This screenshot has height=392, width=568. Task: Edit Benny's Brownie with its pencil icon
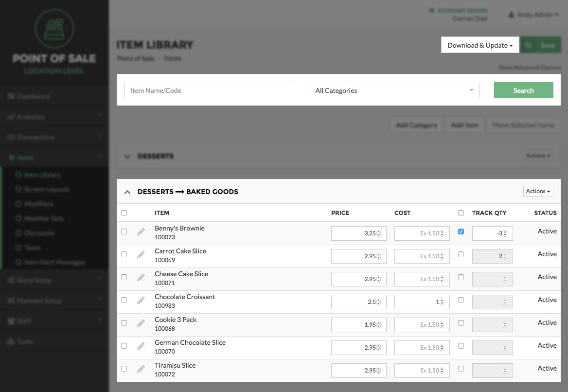(x=141, y=232)
